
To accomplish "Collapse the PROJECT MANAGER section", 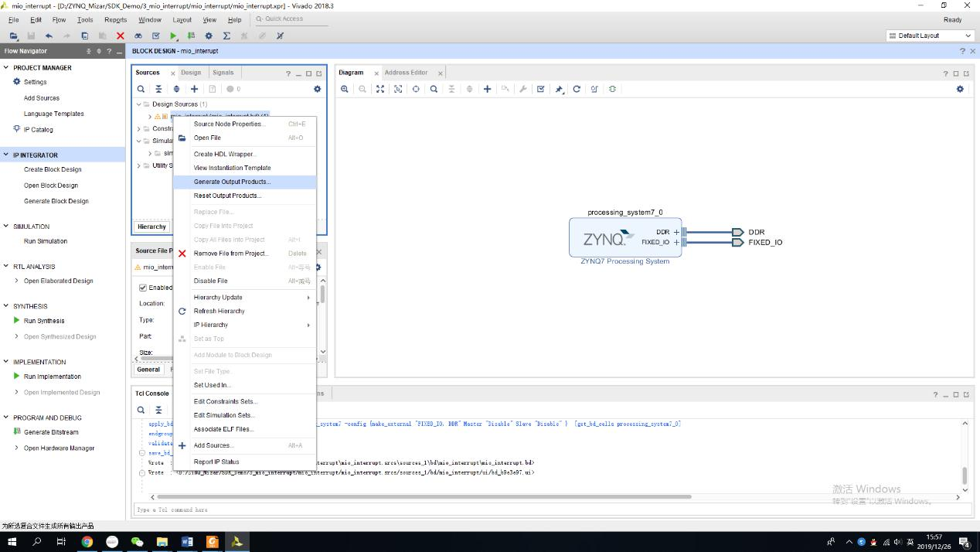I will (6, 68).
